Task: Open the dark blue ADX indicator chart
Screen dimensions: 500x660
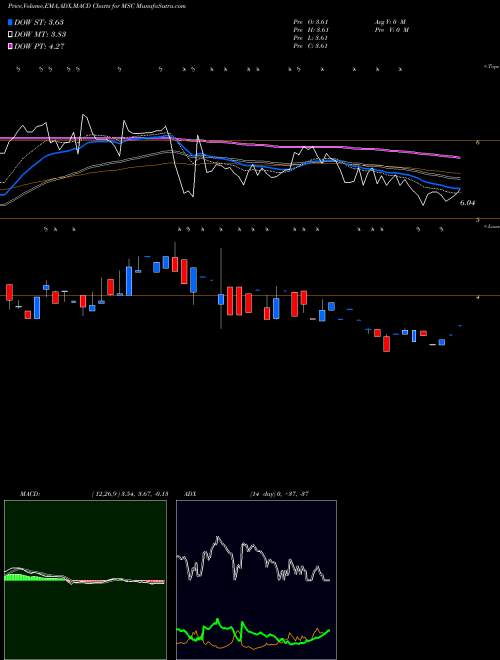Action: tap(256, 580)
